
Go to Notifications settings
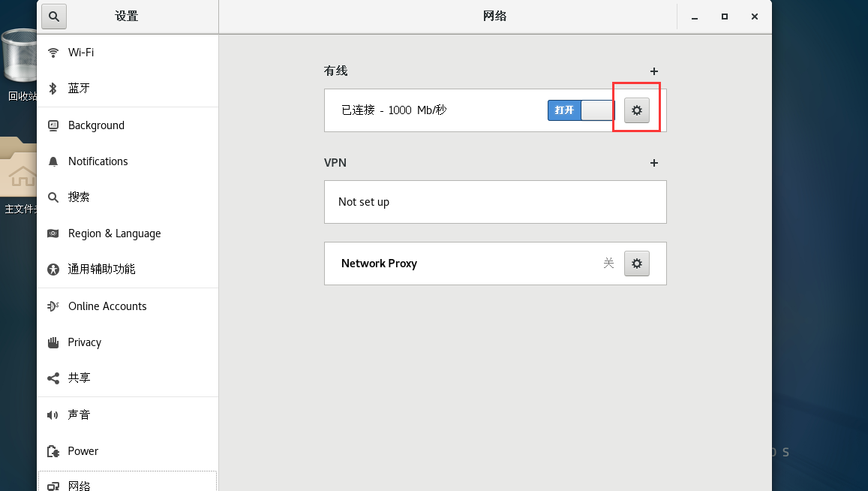(128, 161)
